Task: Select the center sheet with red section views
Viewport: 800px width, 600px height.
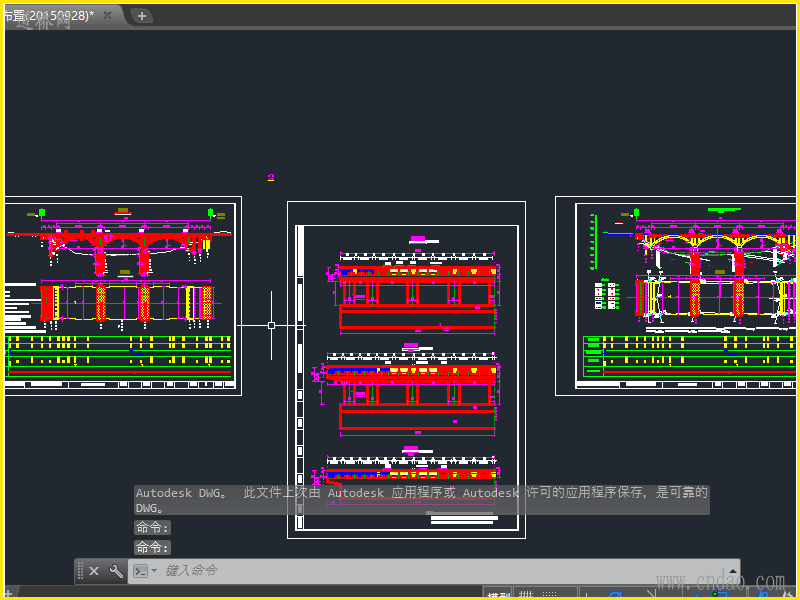Action: click(407, 370)
